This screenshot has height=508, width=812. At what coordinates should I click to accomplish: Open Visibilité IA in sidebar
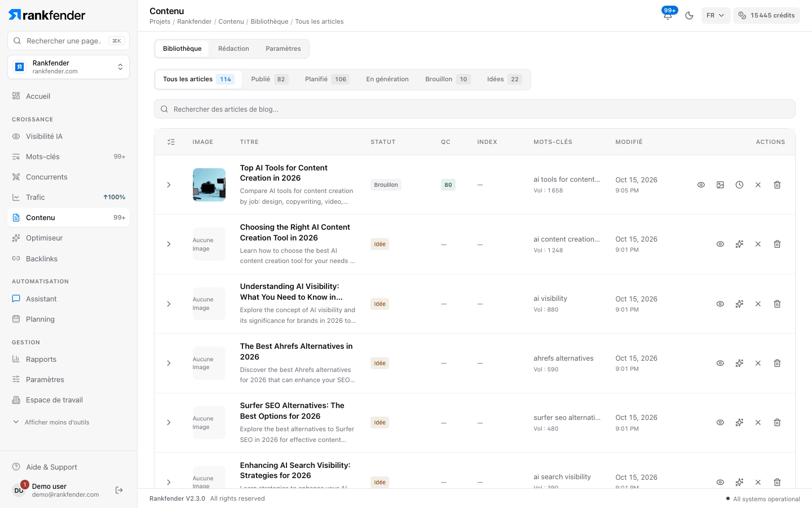point(68,136)
